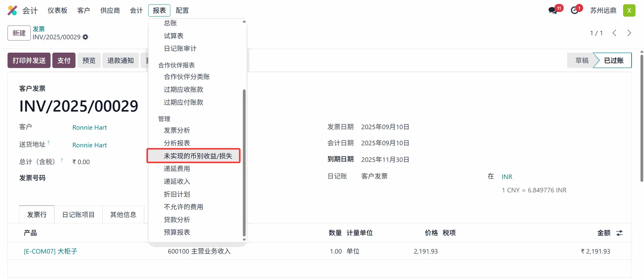Open the 报表 menu

pos(159,10)
